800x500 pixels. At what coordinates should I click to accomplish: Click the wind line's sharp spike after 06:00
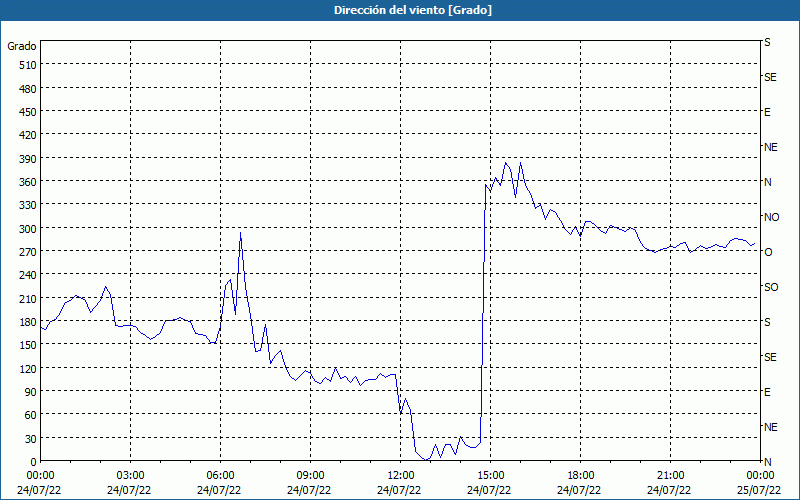(x=240, y=233)
